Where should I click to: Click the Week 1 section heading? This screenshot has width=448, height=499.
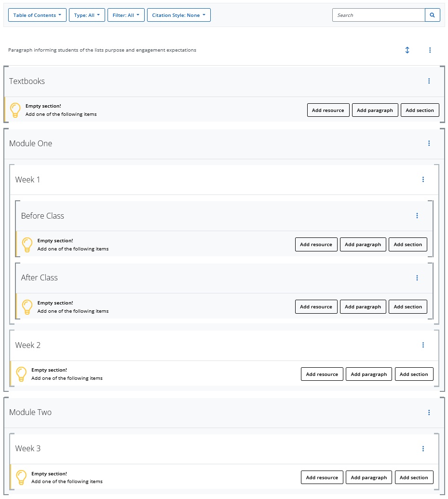point(27,180)
